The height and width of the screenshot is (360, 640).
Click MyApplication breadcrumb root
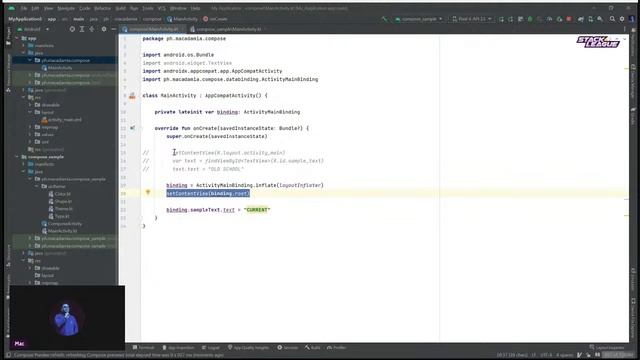(25, 19)
